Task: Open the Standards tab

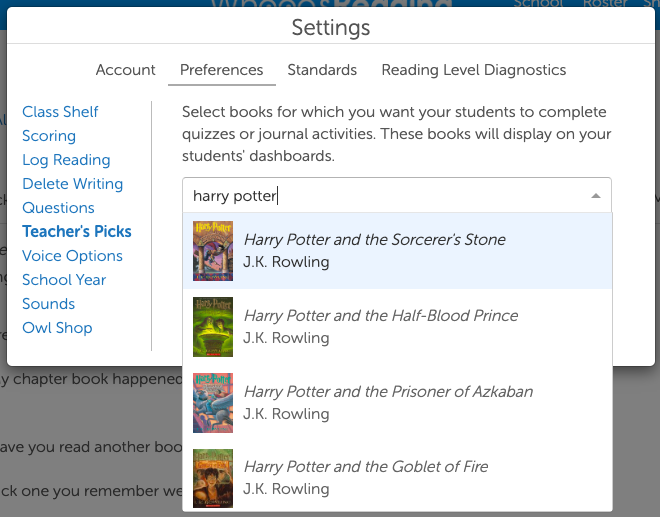Action: tap(322, 70)
